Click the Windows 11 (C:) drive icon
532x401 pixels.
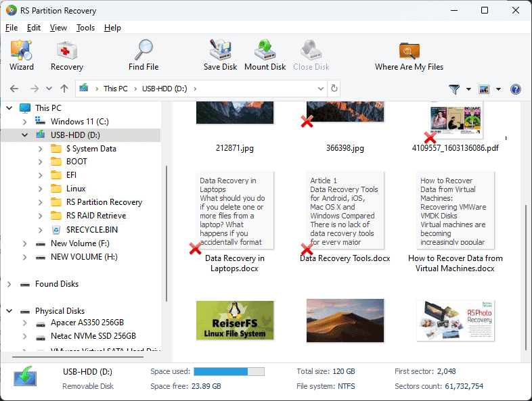click(40, 120)
